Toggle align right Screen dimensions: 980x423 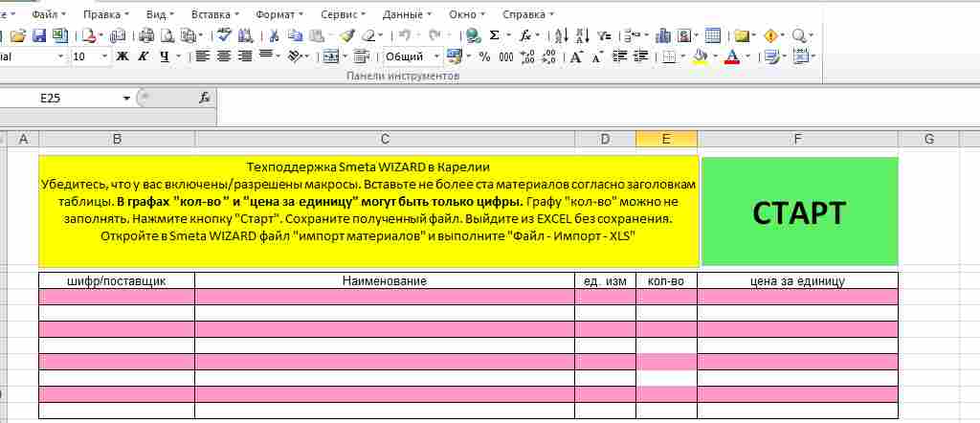(245, 56)
